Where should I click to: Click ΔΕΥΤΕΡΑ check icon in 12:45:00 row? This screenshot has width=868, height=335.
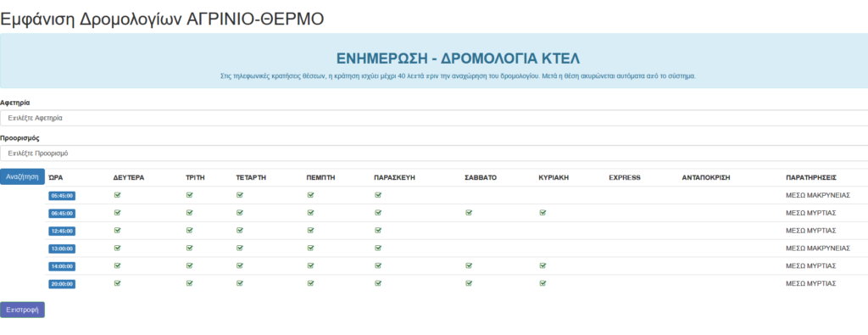coord(117,231)
